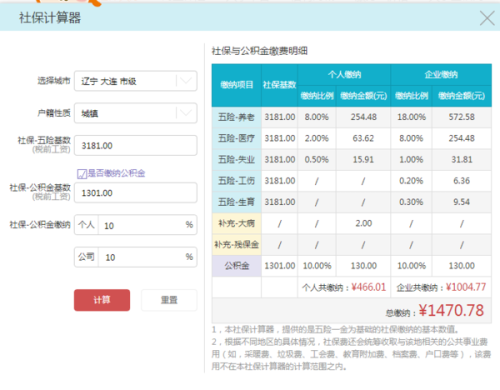The height and width of the screenshot is (390, 500).
Task: Click the red 计算 button
Action: 102,300
